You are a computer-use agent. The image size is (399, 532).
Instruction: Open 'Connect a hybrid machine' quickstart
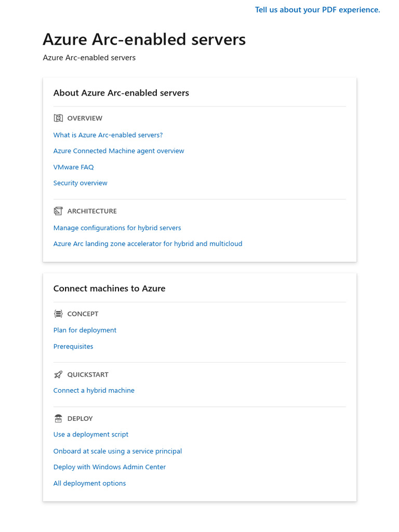94,391
